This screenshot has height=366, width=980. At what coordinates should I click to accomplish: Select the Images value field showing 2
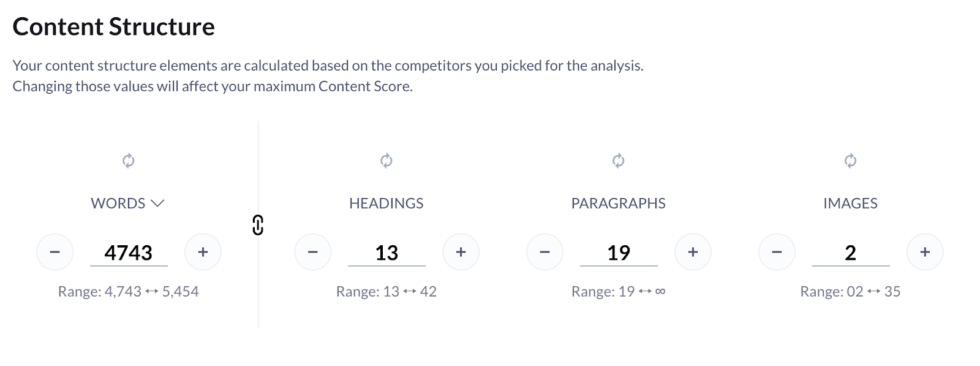[x=851, y=251]
